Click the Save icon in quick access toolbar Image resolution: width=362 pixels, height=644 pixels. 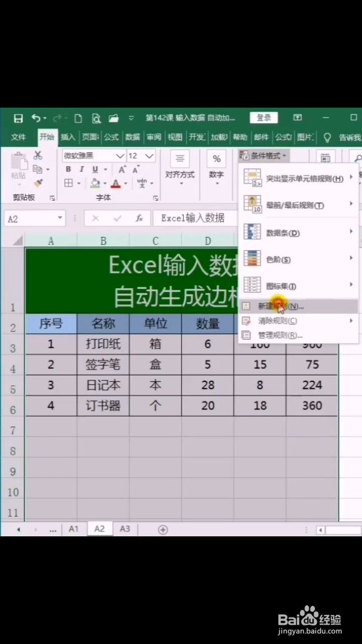pyautogui.click(x=18, y=118)
